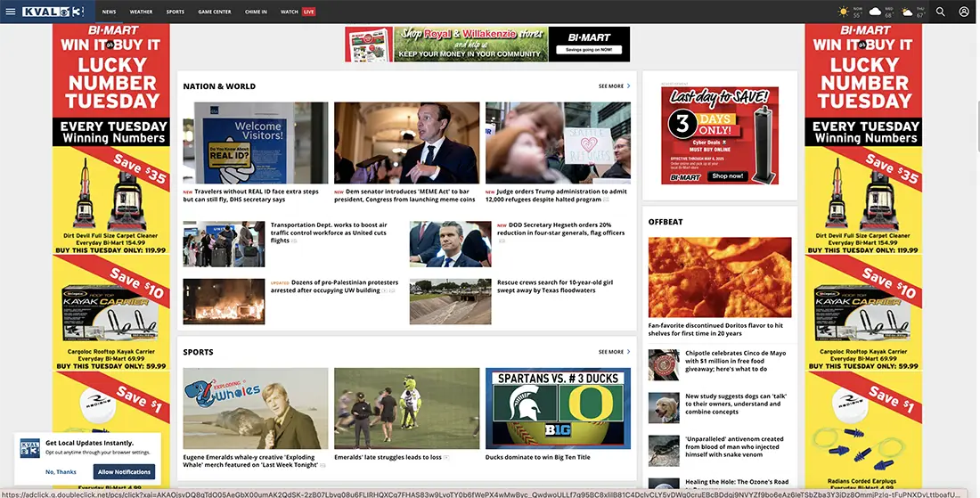Read travelers without REAL ID article
The height and width of the screenshot is (498, 980).
click(251, 196)
